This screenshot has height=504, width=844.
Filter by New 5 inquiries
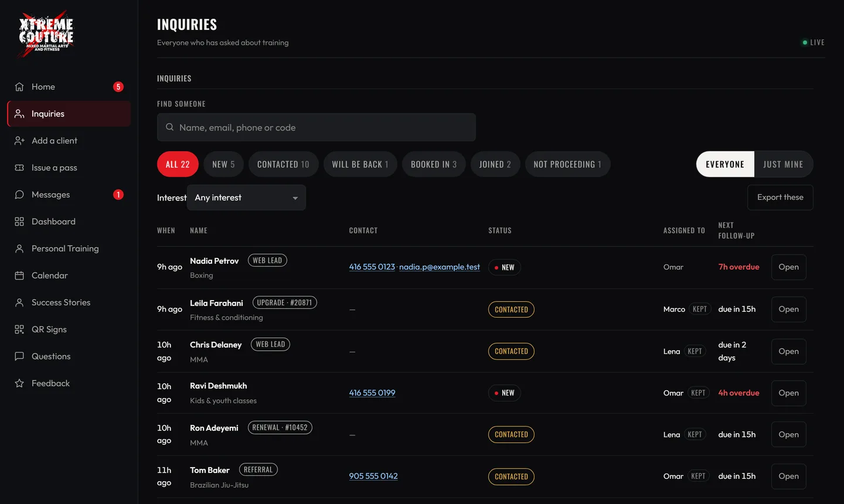(223, 164)
